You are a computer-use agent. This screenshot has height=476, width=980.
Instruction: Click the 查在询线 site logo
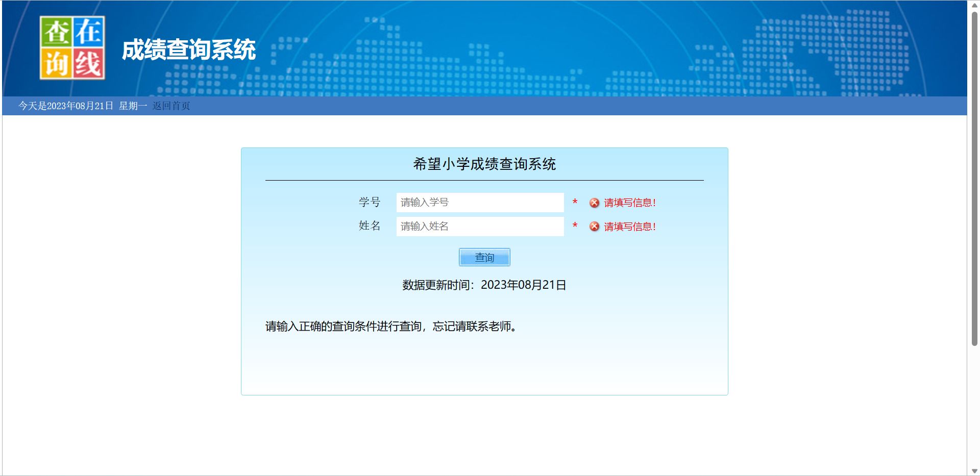72,47
